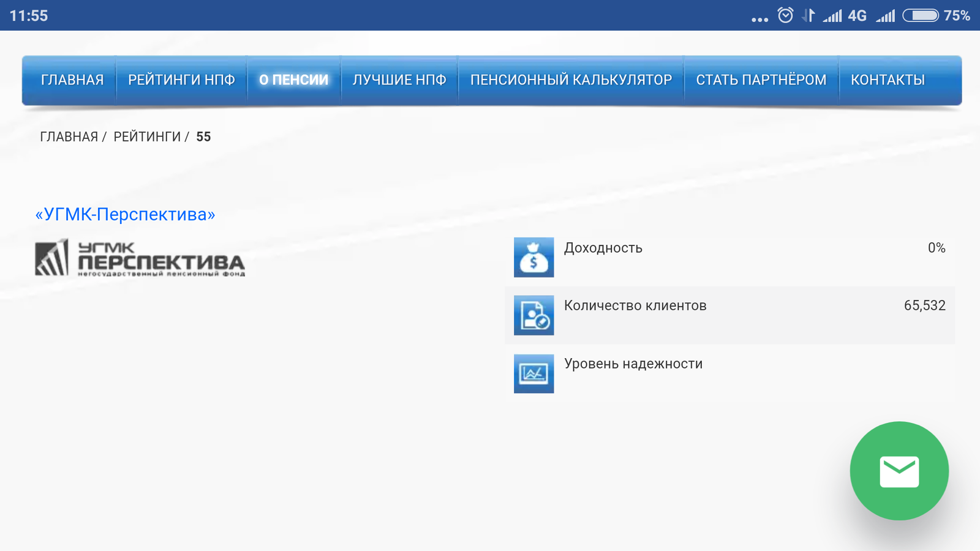Tap the battery indicator icon
Image resolution: width=980 pixels, height=551 pixels.
click(x=921, y=15)
